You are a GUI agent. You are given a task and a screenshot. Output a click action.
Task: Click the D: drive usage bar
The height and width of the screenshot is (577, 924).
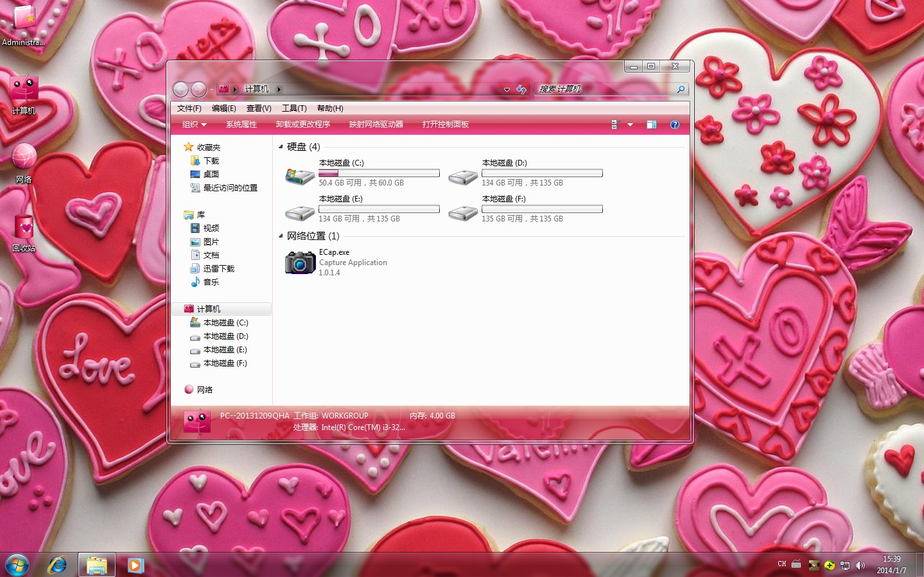click(542, 173)
